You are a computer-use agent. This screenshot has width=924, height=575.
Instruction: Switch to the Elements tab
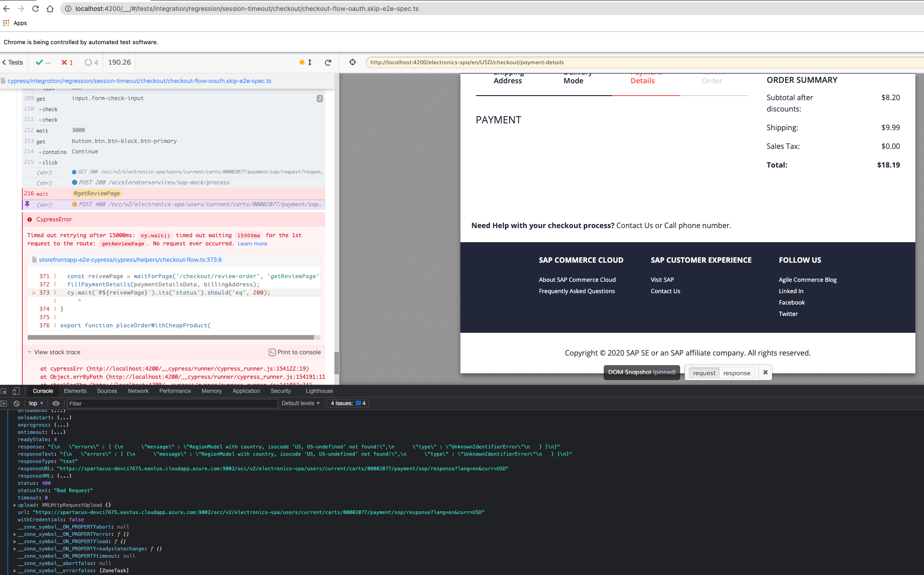click(75, 391)
